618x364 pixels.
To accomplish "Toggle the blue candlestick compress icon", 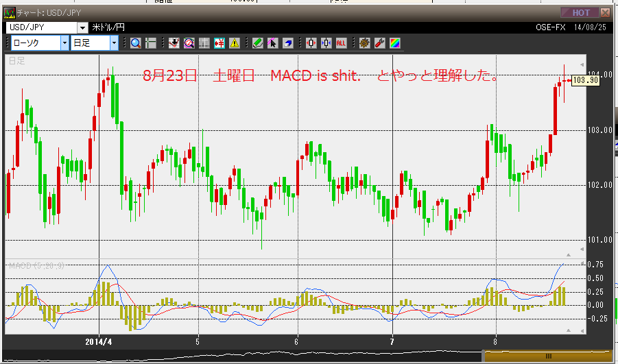I will pyautogui.click(x=326, y=43).
